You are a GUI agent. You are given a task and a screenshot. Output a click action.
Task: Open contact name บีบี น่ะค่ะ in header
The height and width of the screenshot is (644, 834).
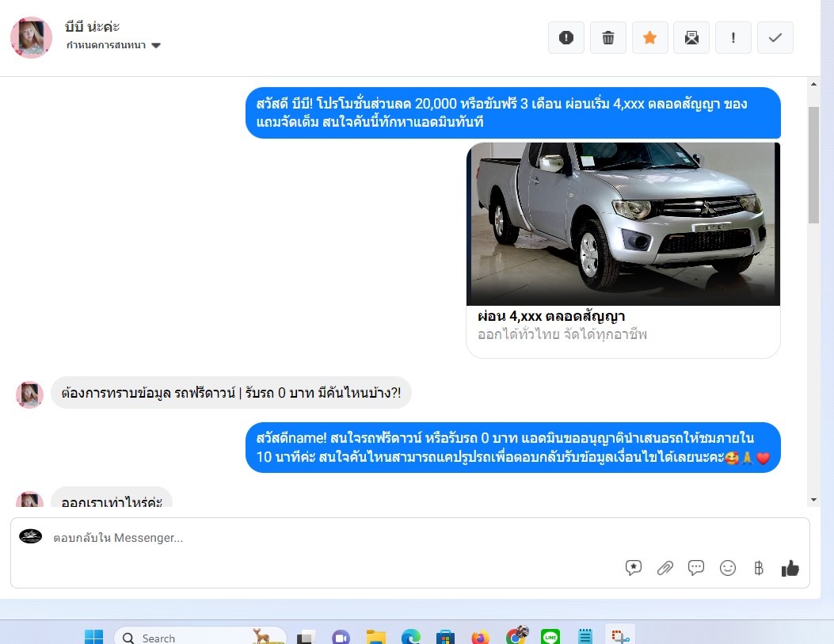click(93, 27)
